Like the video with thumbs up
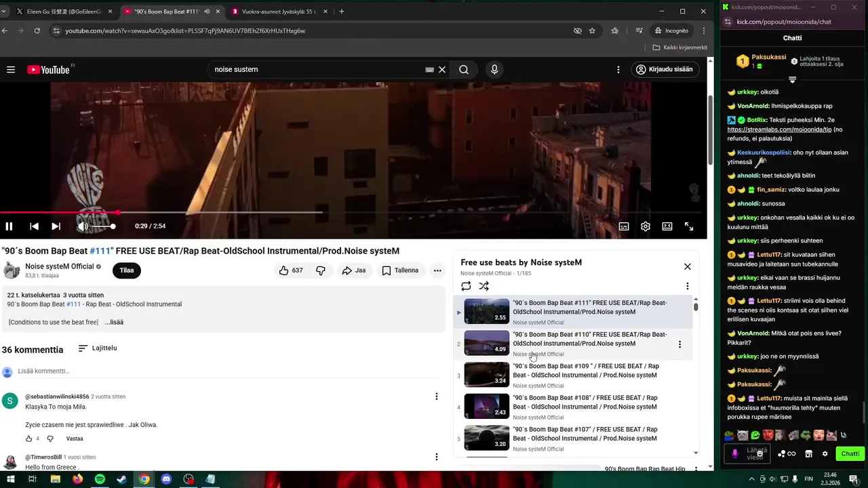This screenshot has width=868, height=488. (x=291, y=270)
